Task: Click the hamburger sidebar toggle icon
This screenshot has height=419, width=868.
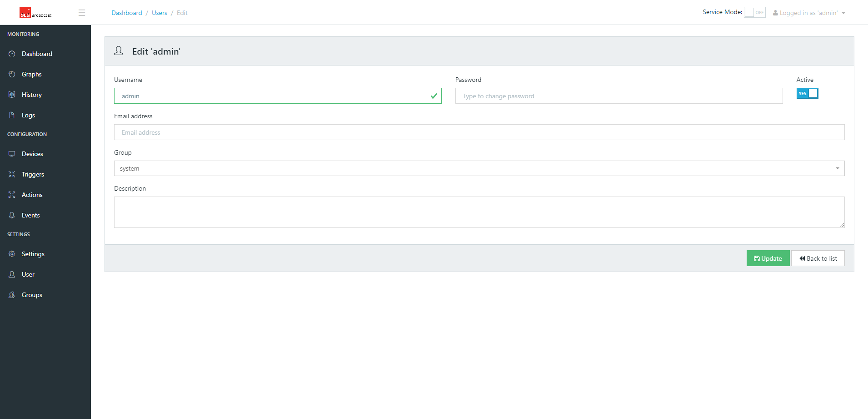Action: pyautogui.click(x=82, y=13)
